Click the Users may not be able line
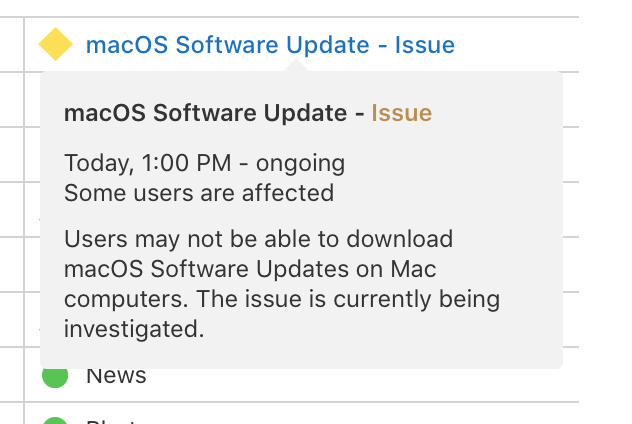The image size is (632, 424). pos(258,240)
